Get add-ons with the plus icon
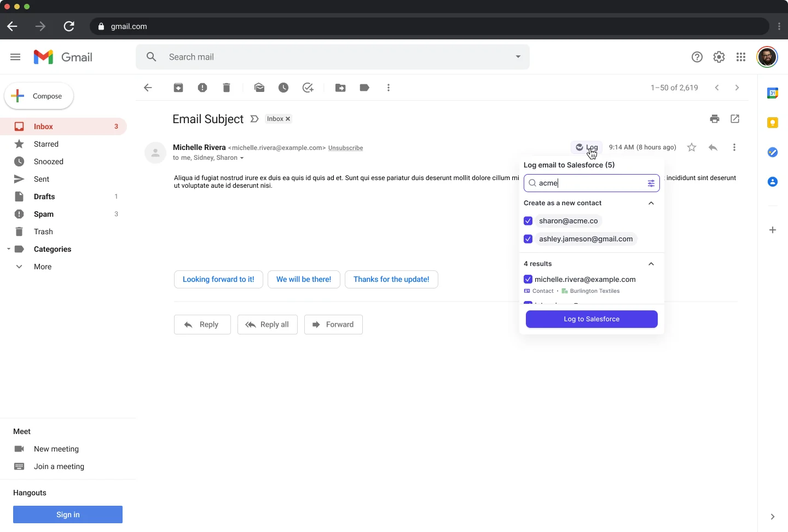 point(773,230)
